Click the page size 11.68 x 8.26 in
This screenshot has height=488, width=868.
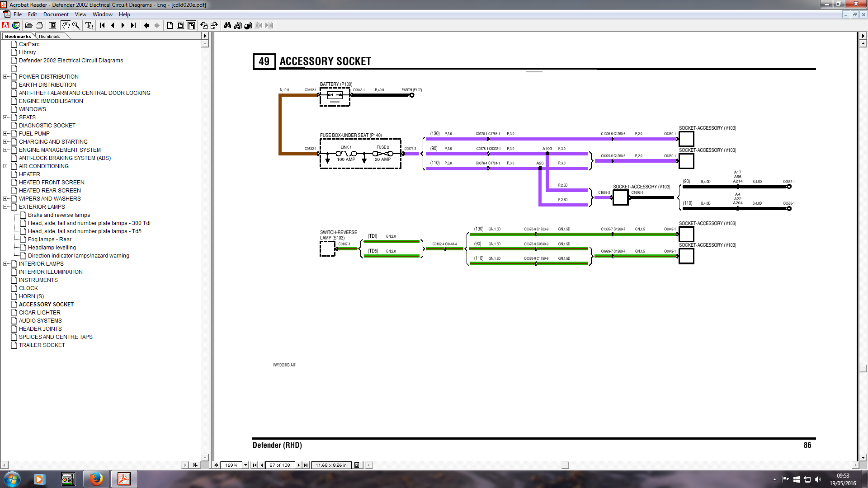(x=331, y=465)
